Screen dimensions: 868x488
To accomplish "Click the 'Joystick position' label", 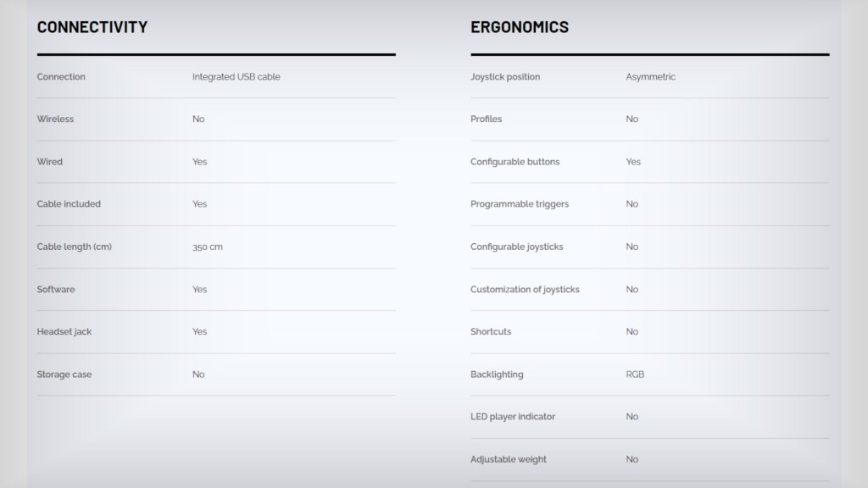I will coord(504,77).
